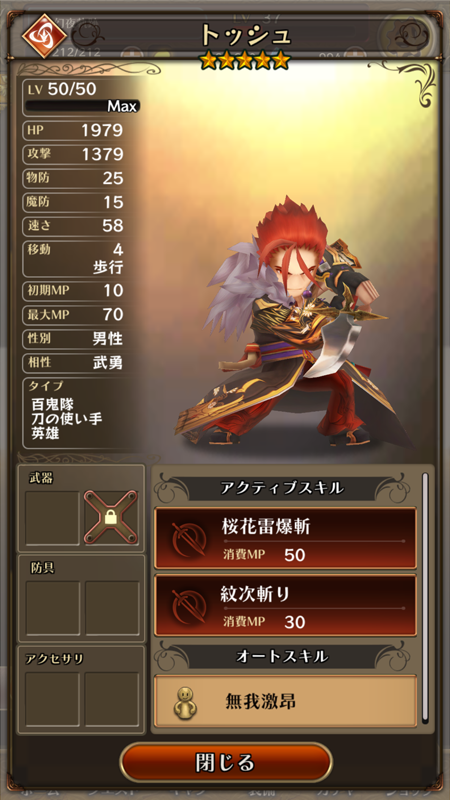Tap the sword icon beside 桜花雷爆斬
Viewport: 450px width, 800px height.
tap(189, 539)
